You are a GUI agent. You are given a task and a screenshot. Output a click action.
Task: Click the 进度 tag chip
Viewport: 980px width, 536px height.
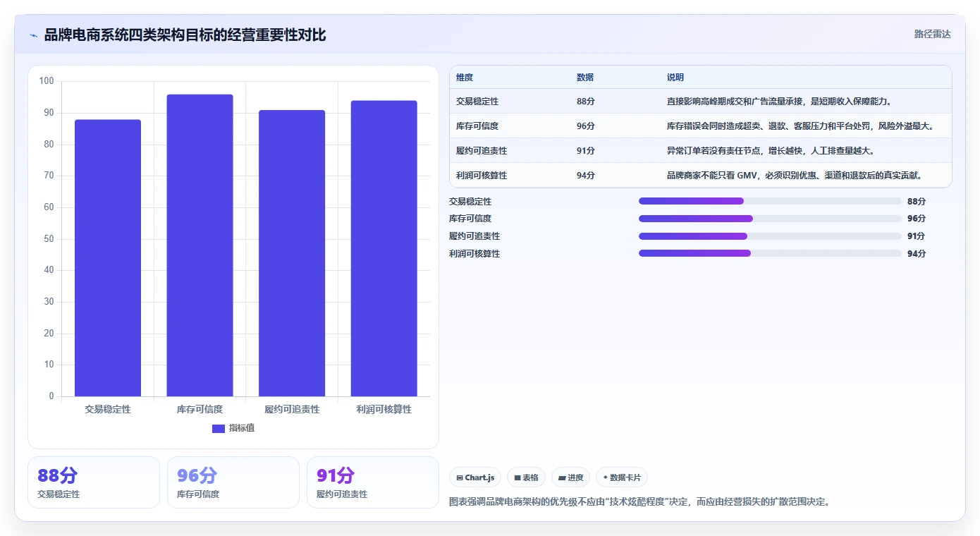tap(570, 477)
